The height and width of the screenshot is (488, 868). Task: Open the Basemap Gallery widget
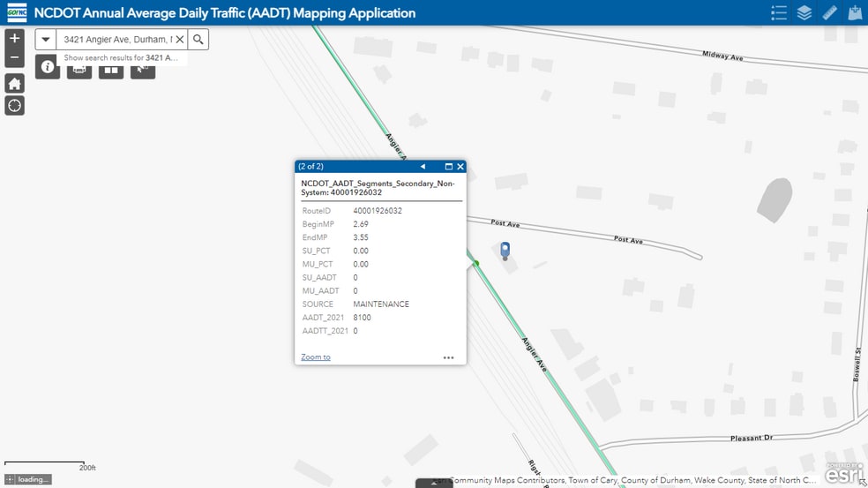111,71
